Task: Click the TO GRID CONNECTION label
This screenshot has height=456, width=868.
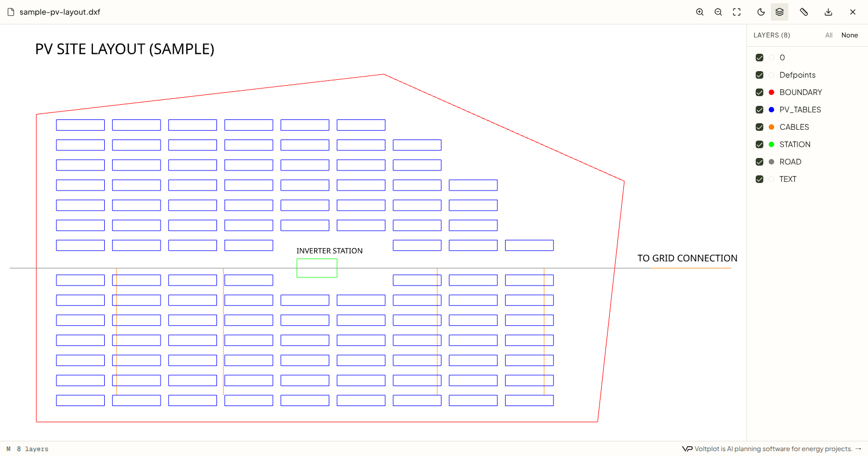Action: (x=687, y=258)
